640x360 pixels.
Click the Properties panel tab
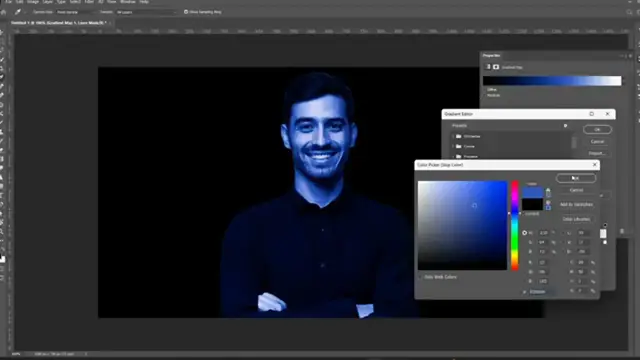click(491, 56)
